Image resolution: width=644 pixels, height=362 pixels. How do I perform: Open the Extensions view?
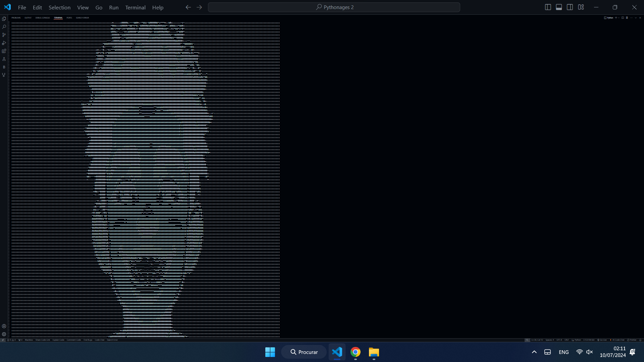point(4,51)
